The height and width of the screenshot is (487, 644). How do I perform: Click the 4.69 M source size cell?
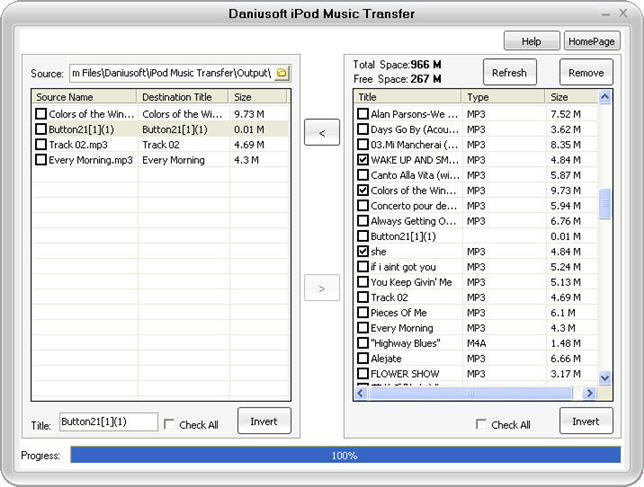click(x=249, y=145)
